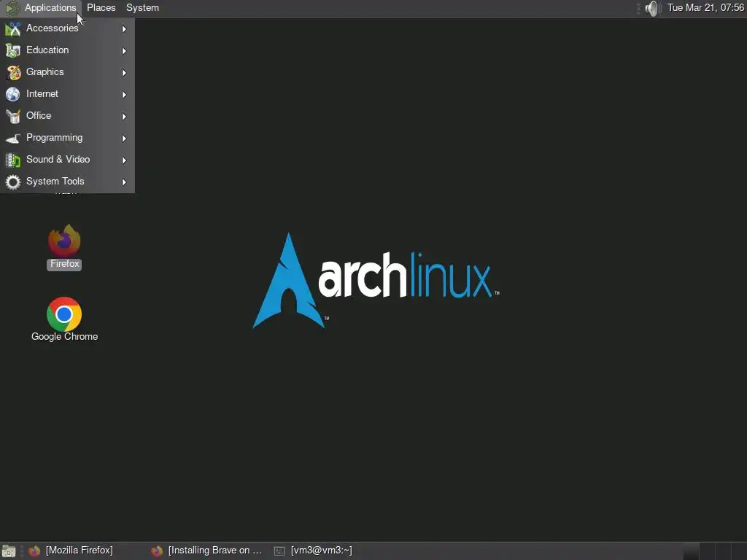The height and width of the screenshot is (560, 747).
Task: Open the Accessories submenu
Action: pyautogui.click(x=67, y=28)
